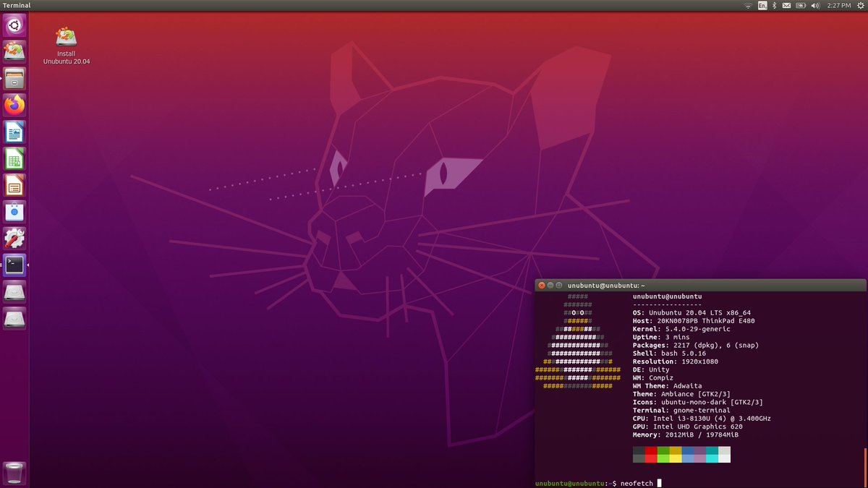Open LibreOffice Impress from the launcher
Viewport: 868px width, 488px height.
tap(14, 185)
